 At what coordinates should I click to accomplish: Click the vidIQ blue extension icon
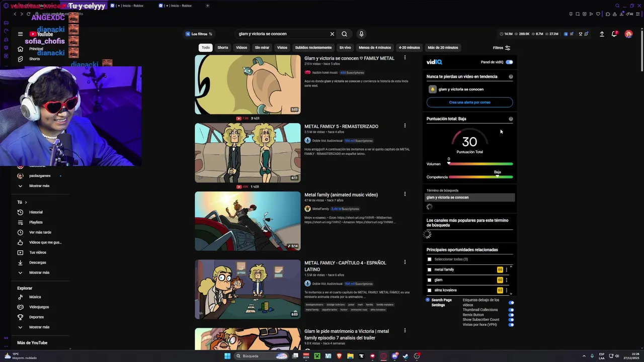pos(566,34)
